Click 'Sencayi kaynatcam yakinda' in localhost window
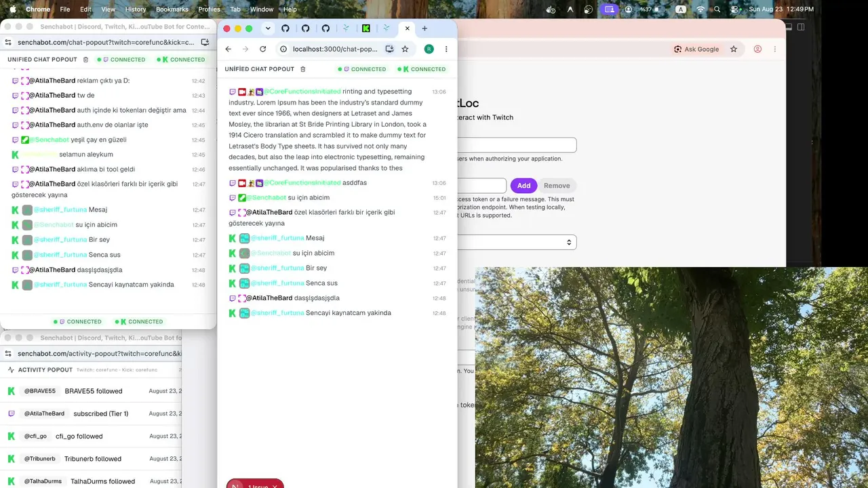 pos(349,313)
